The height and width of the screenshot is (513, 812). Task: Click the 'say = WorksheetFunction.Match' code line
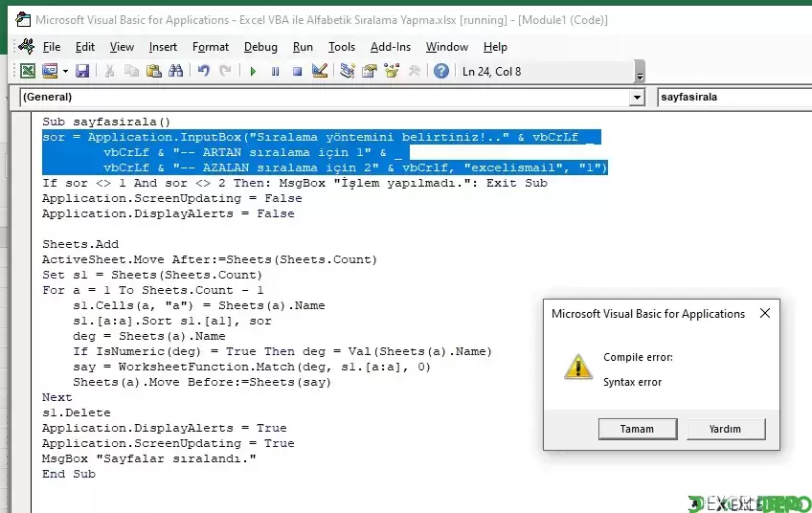[252, 367]
